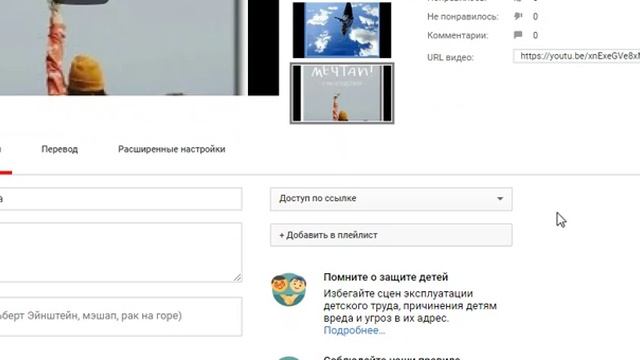This screenshot has width=640, height=360.
Task: Click the 'Не понравилось:' label
Action: [462, 17]
